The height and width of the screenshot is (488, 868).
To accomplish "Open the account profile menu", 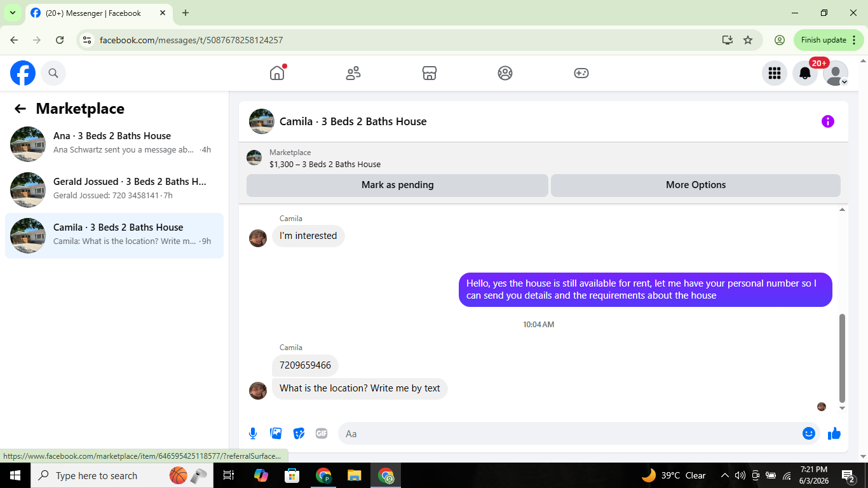I will coord(835,73).
